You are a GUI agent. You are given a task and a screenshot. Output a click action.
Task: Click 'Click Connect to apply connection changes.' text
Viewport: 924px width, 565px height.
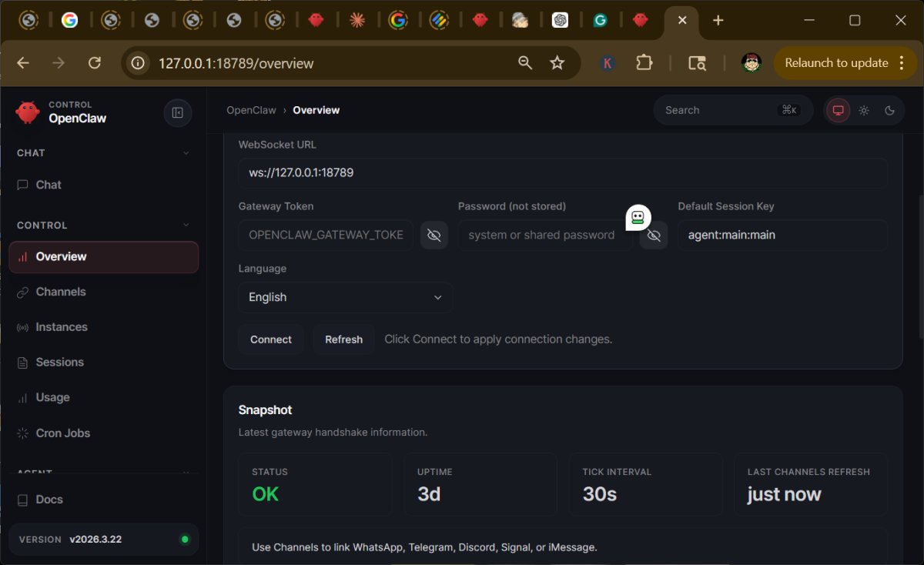click(498, 339)
